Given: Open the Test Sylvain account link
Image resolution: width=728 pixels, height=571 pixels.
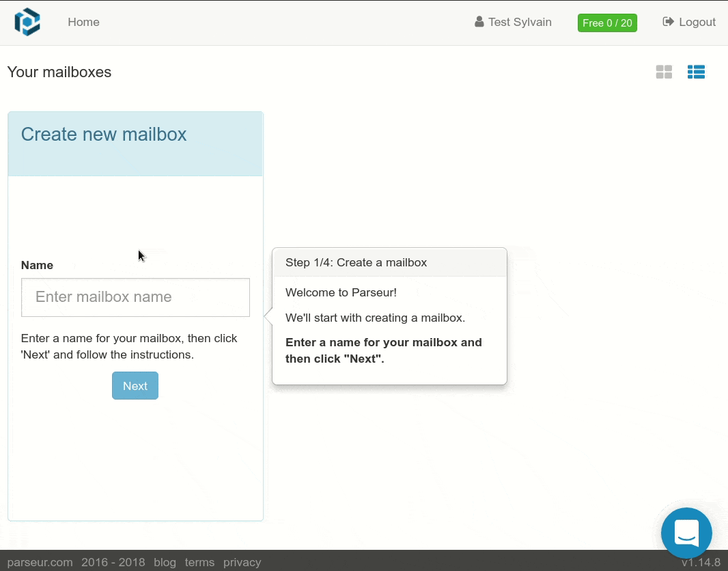Looking at the screenshot, I should (x=513, y=22).
